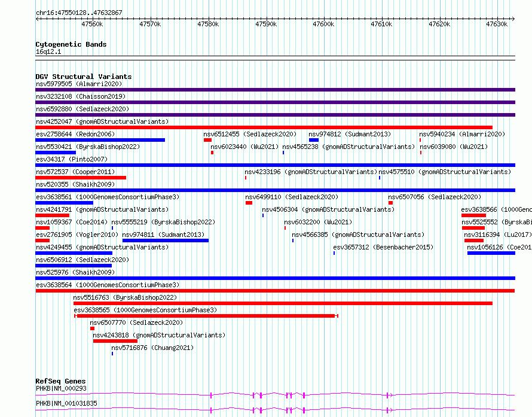Click the esv3638561 1000Genomes blue bar
Screen dimensions: 532x417
(x=64, y=203)
